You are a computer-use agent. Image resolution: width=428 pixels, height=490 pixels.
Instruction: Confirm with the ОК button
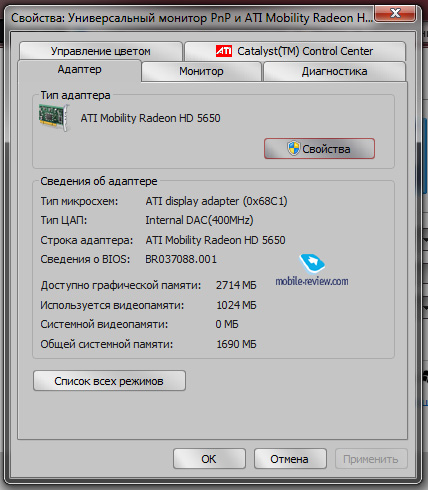[x=209, y=459]
